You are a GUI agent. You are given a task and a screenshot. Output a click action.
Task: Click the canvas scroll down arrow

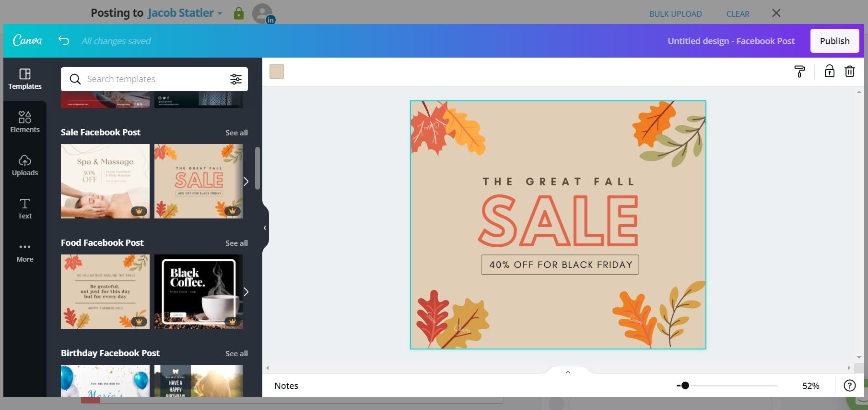point(859,357)
